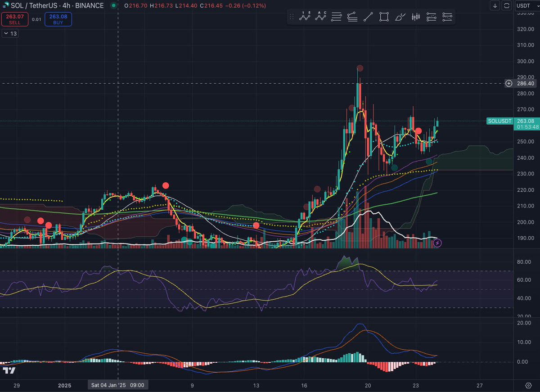Click the down-arrow button near USDT

495,6
